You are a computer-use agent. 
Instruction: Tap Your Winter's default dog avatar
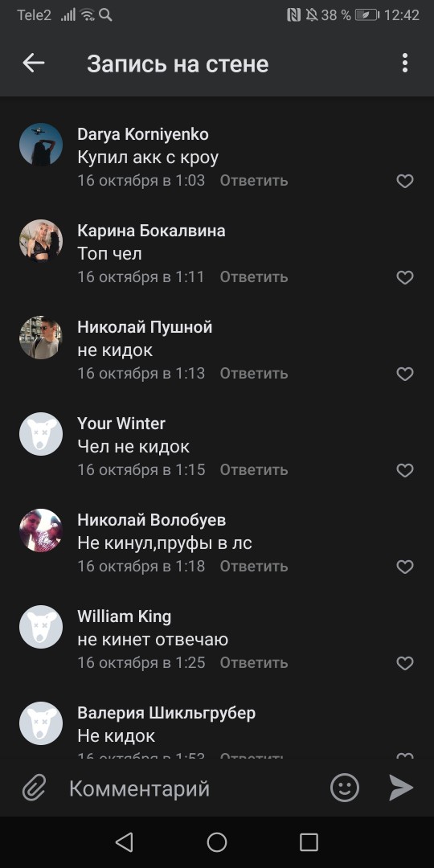(x=41, y=434)
